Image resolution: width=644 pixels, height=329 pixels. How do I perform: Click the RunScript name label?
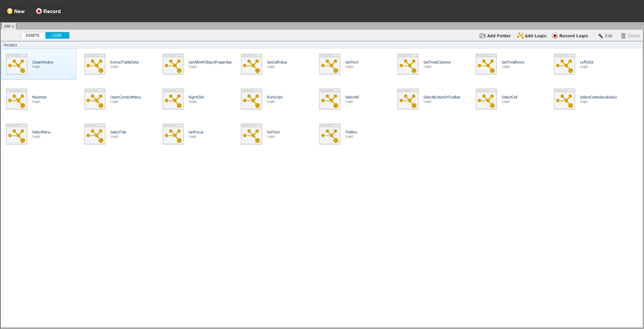point(274,97)
